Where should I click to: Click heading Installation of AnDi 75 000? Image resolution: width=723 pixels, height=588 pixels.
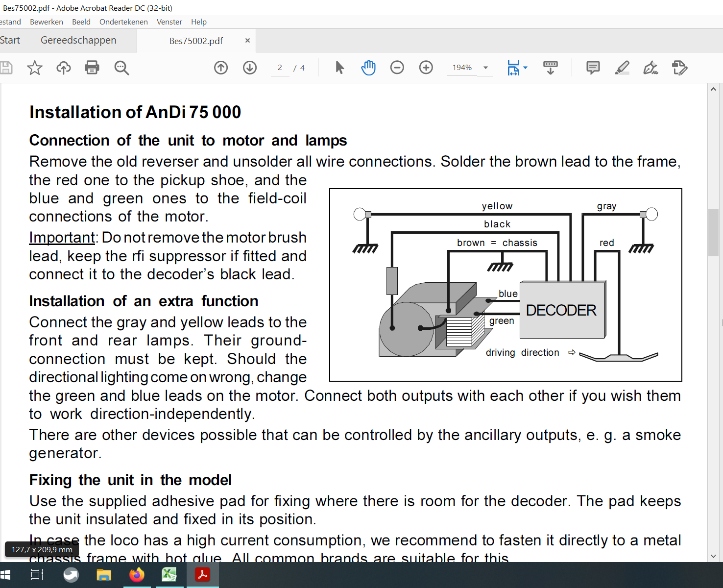tap(135, 112)
